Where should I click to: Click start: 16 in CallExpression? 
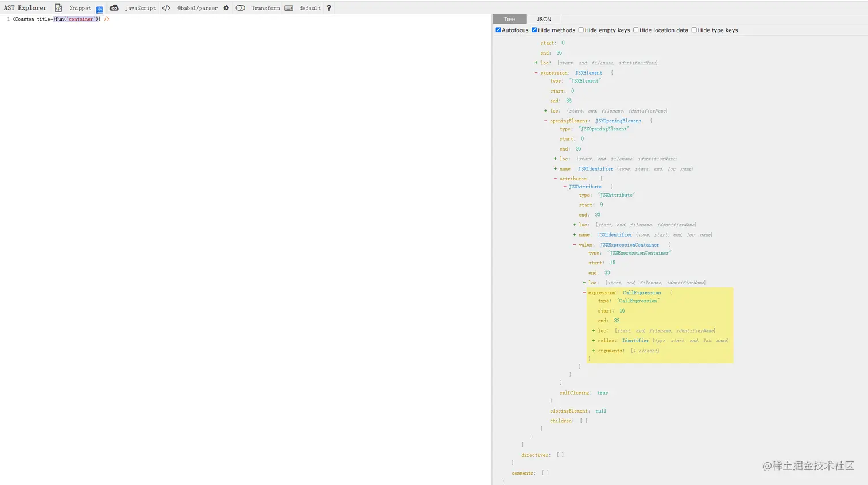(x=611, y=311)
